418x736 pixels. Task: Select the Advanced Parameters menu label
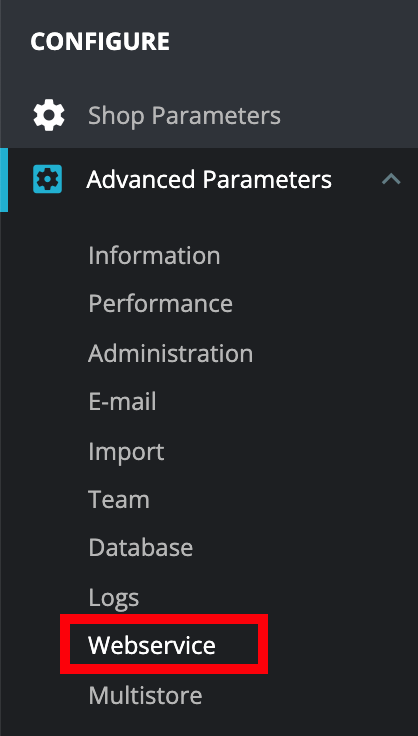coord(209,180)
